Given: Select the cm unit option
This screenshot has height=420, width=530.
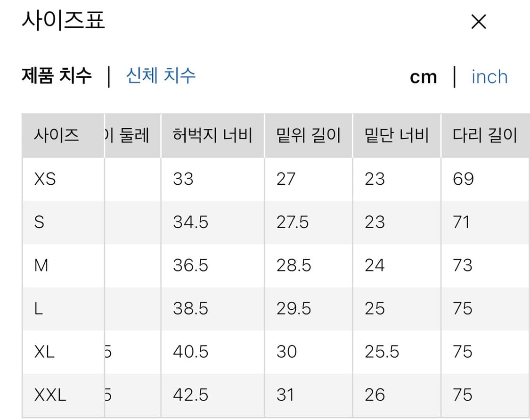Looking at the screenshot, I should pos(423,76).
